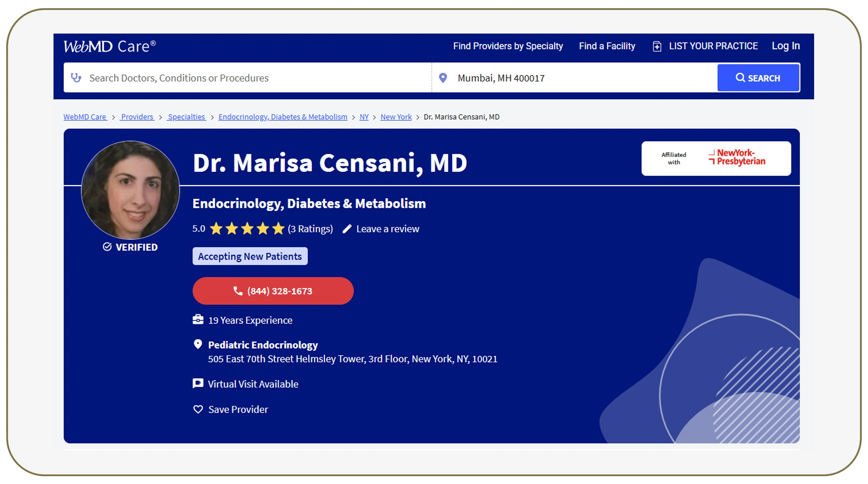The image size is (868, 484).
Task: Edit the Mumbai, MH 400017 location field
Action: (x=575, y=78)
